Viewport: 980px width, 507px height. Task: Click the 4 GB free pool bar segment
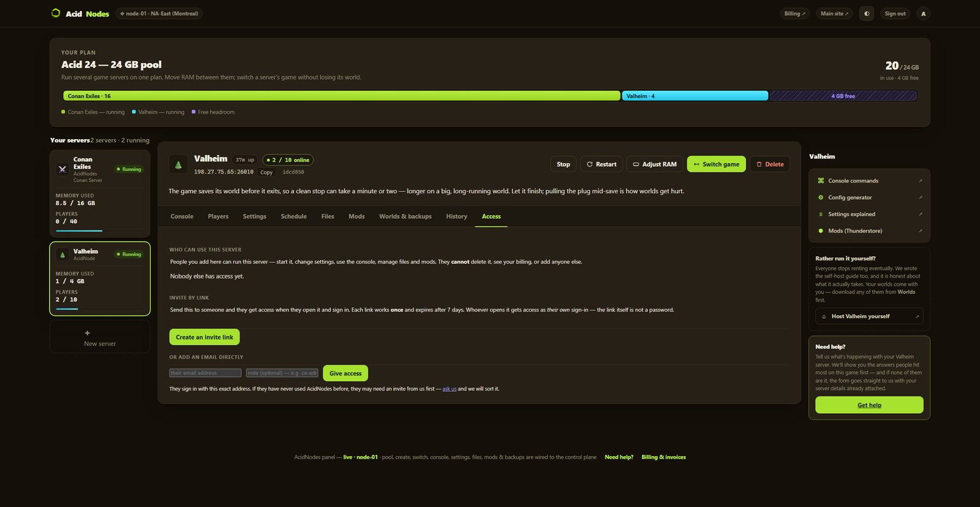coord(843,96)
